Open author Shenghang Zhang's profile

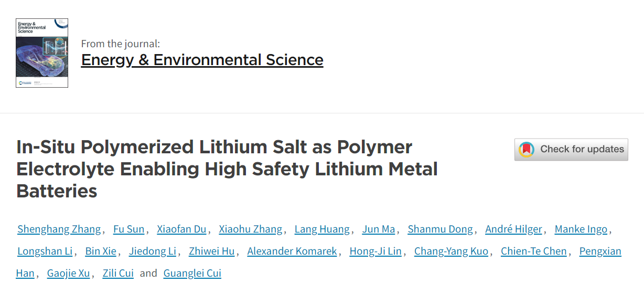tap(59, 229)
